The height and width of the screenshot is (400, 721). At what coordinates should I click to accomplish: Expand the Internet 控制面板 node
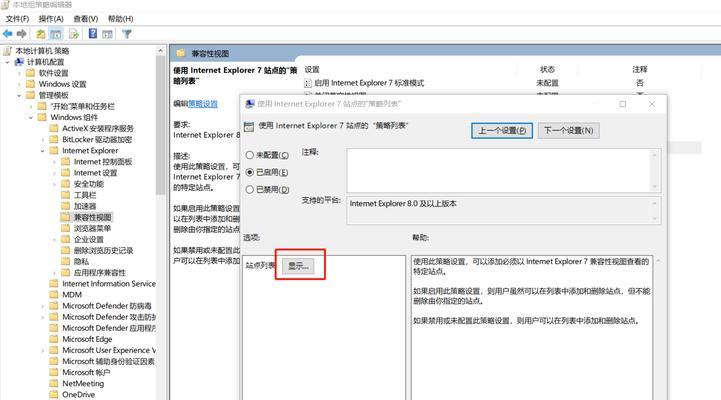pos(54,162)
